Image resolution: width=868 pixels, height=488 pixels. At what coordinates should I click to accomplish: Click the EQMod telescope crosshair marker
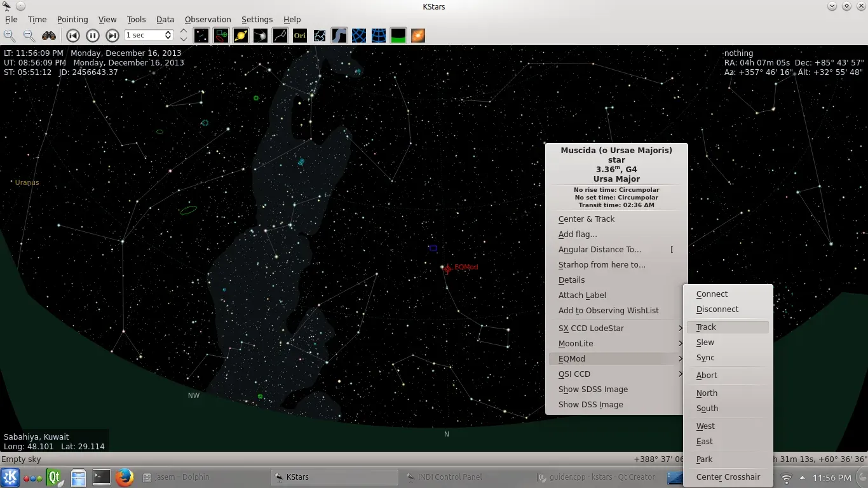(447, 269)
